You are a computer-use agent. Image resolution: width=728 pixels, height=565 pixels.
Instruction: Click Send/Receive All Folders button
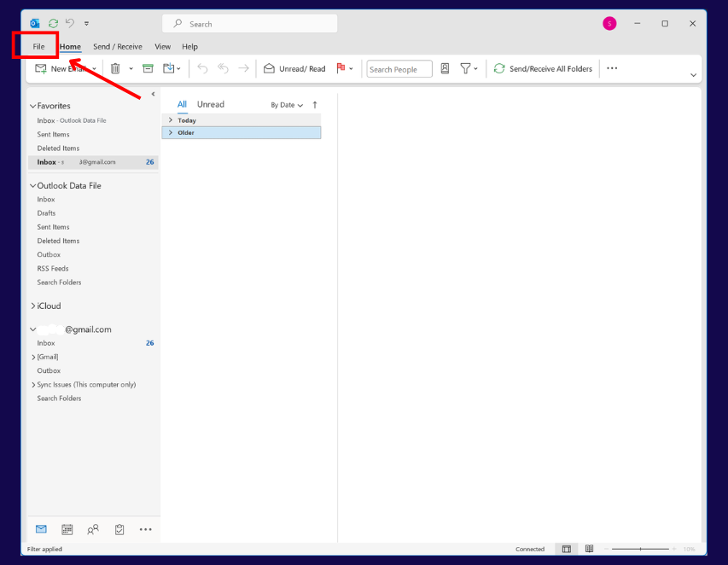click(543, 69)
